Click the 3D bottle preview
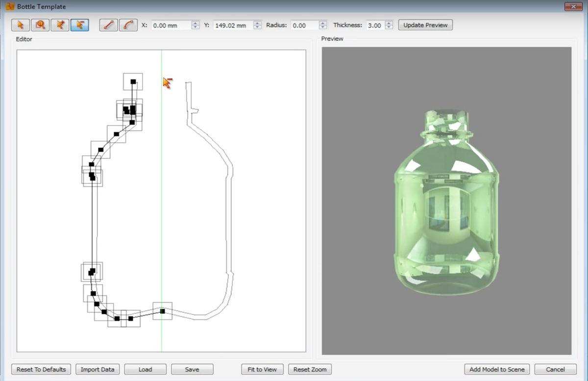Screen dimensions: 588x381 point(446,201)
